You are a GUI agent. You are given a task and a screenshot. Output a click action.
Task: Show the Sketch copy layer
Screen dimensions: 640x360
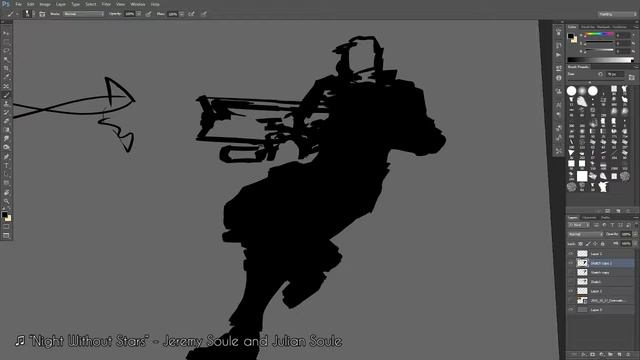point(571,272)
